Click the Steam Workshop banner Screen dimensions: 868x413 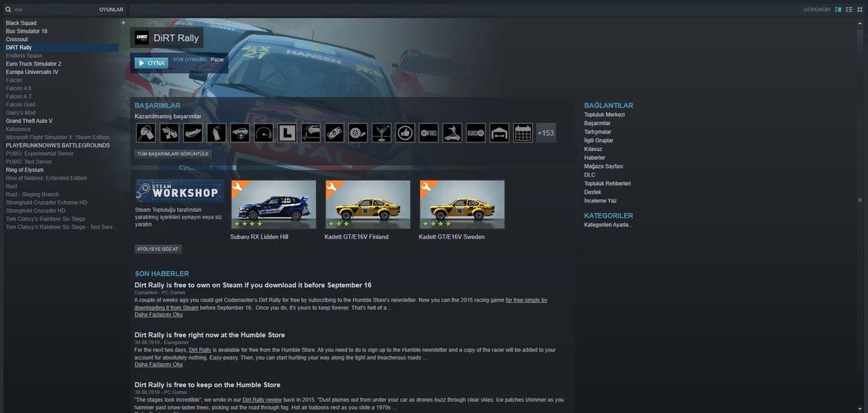tap(179, 190)
